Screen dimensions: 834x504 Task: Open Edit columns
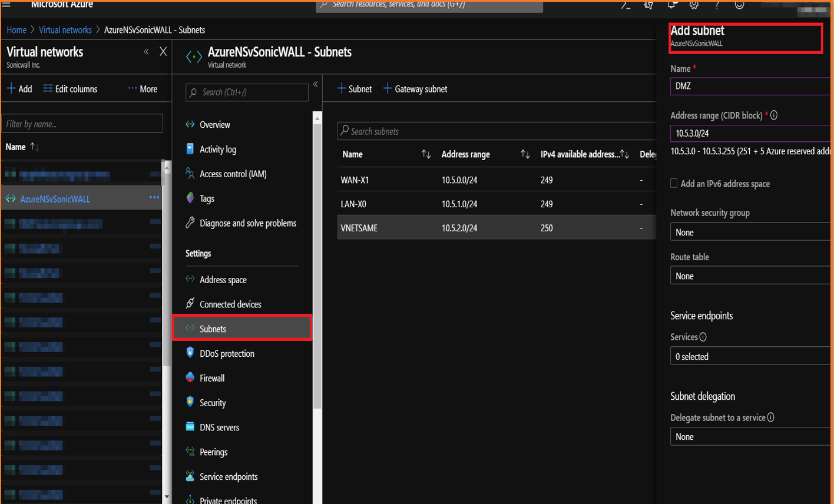click(x=70, y=89)
